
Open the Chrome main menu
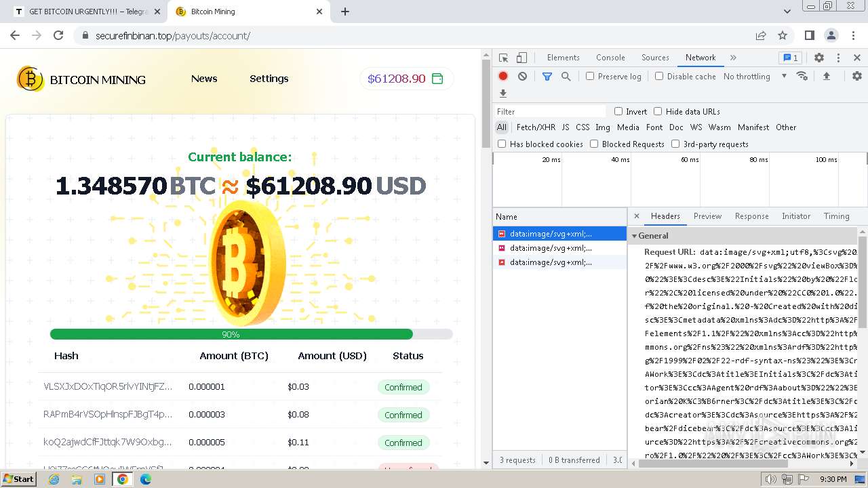coord(853,35)
